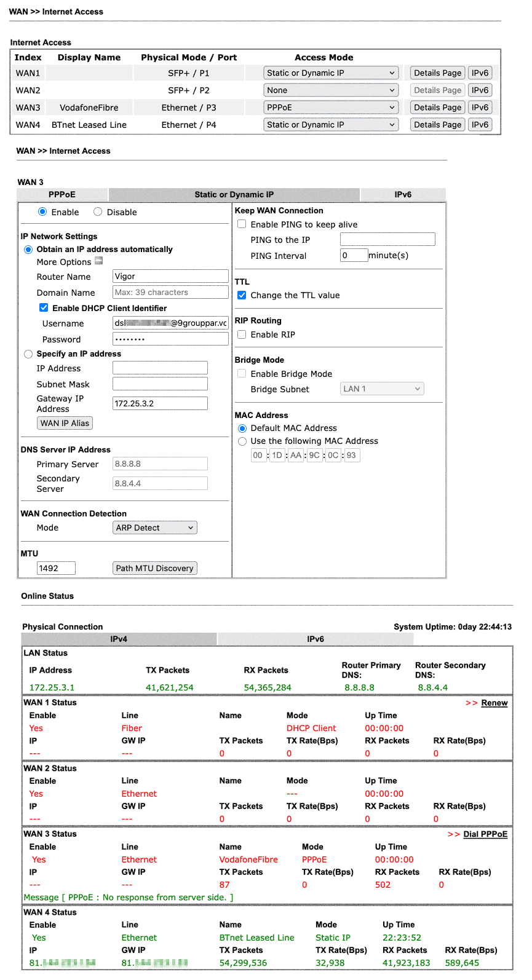
Task: Select Use the following MAC Address
Action: click(x=242, y=441)
